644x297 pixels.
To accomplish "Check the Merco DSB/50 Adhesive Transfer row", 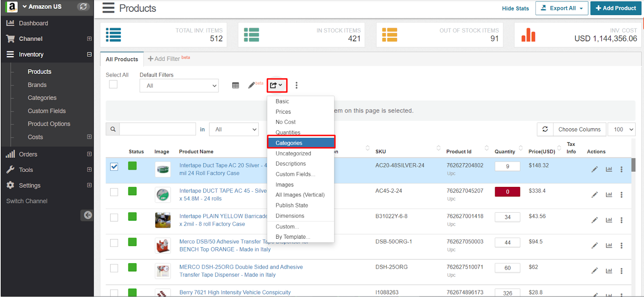I will coord(114,243).
